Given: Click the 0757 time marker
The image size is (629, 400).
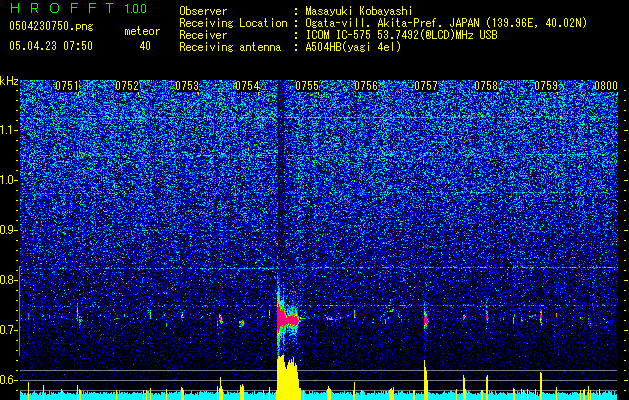Looking at the screenshot, I should pos(426,85).
